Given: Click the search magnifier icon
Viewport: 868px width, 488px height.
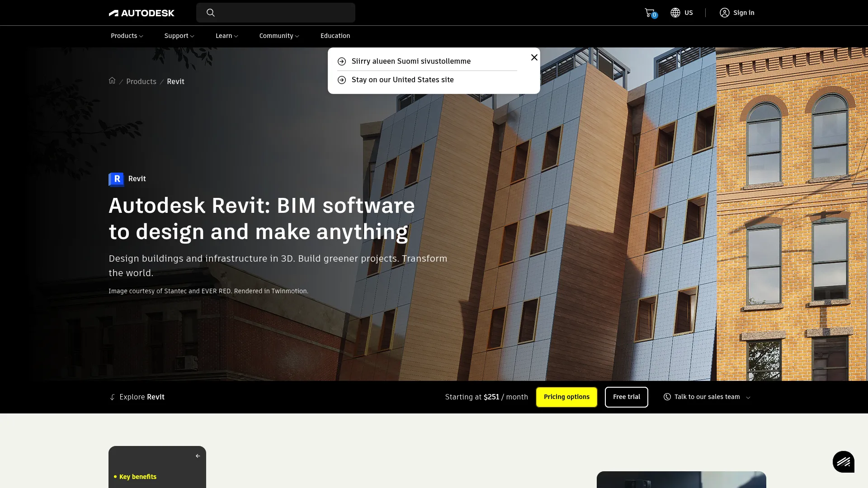Looking at the screenshot, I should click(x=211, y=13).
